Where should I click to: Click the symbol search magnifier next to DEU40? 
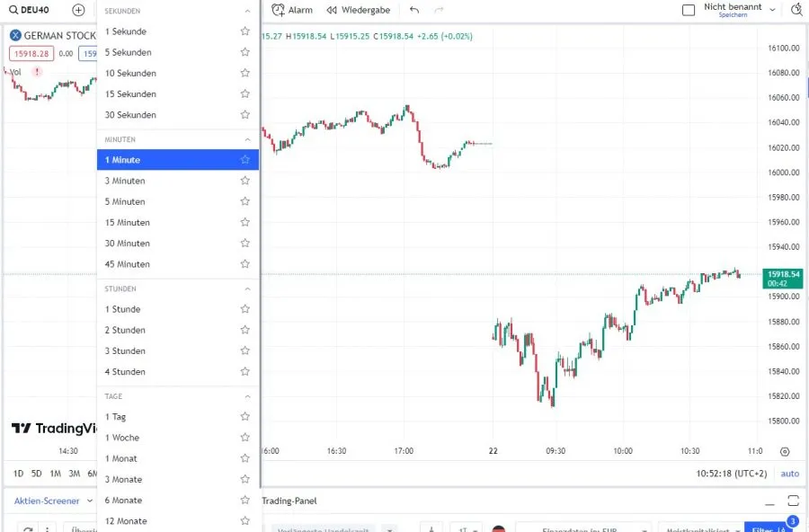tap(13, 9)
